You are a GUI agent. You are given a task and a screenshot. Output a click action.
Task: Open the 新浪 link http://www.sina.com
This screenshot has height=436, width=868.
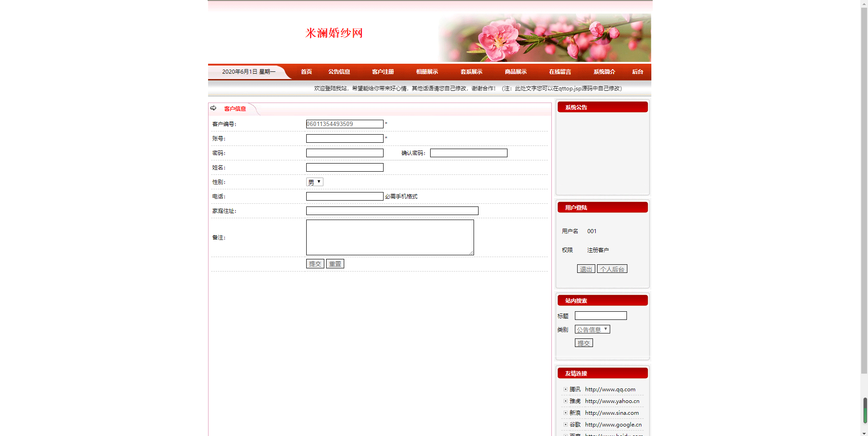(x=612, y=413)
